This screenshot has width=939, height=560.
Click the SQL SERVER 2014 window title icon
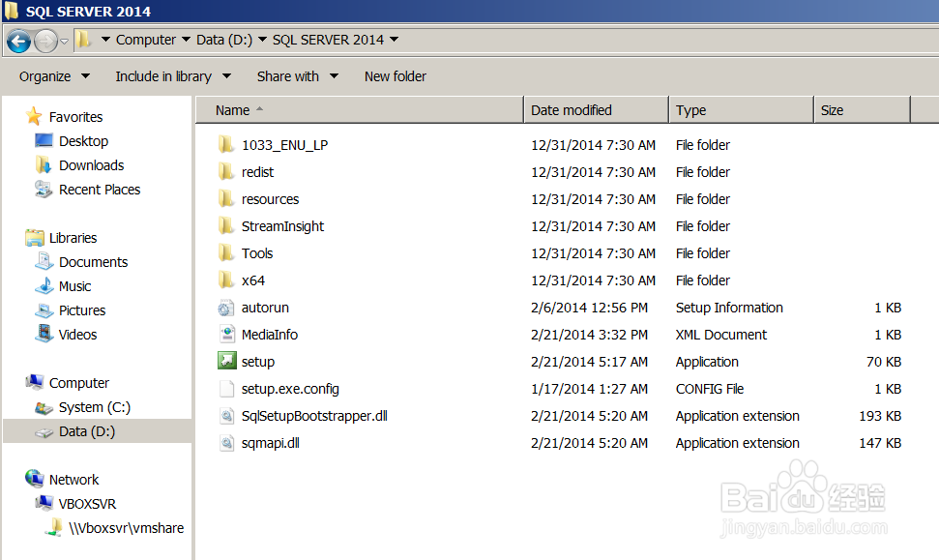(12, 11)
